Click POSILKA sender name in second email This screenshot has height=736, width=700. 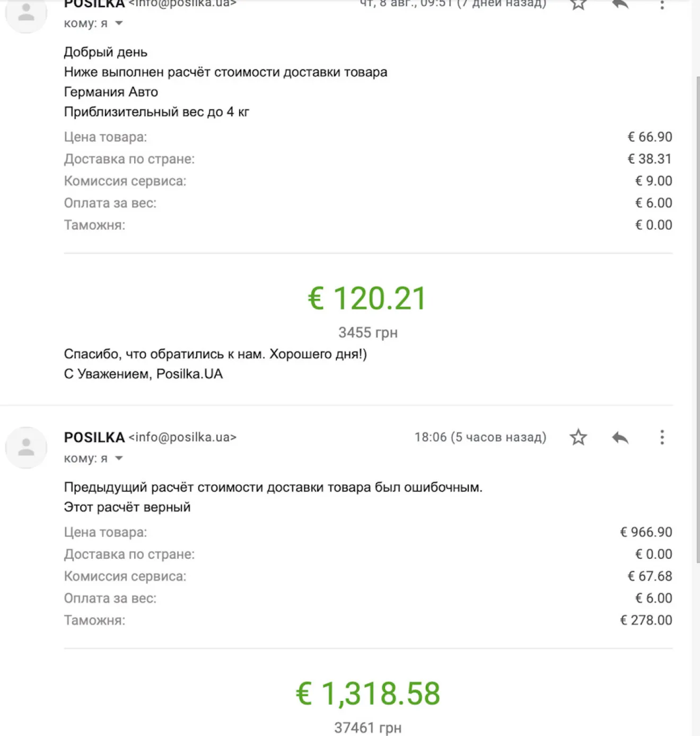(94, 437)
